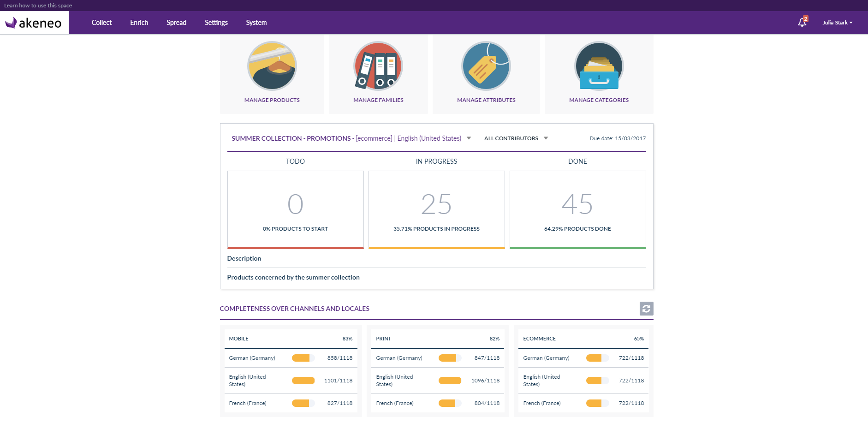The image size is (868, 423).
Task: Open the 25 products In Progress box
Action: click(436, 210)
